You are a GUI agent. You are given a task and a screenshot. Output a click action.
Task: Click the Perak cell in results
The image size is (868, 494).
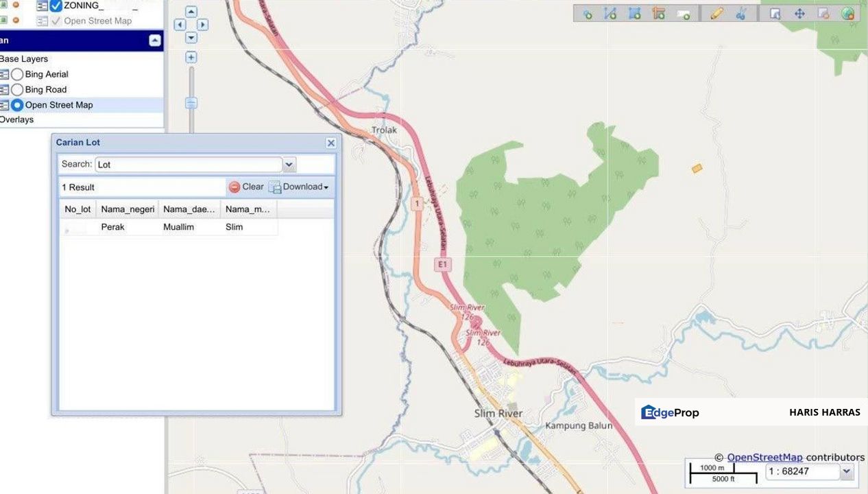(128, 227)
